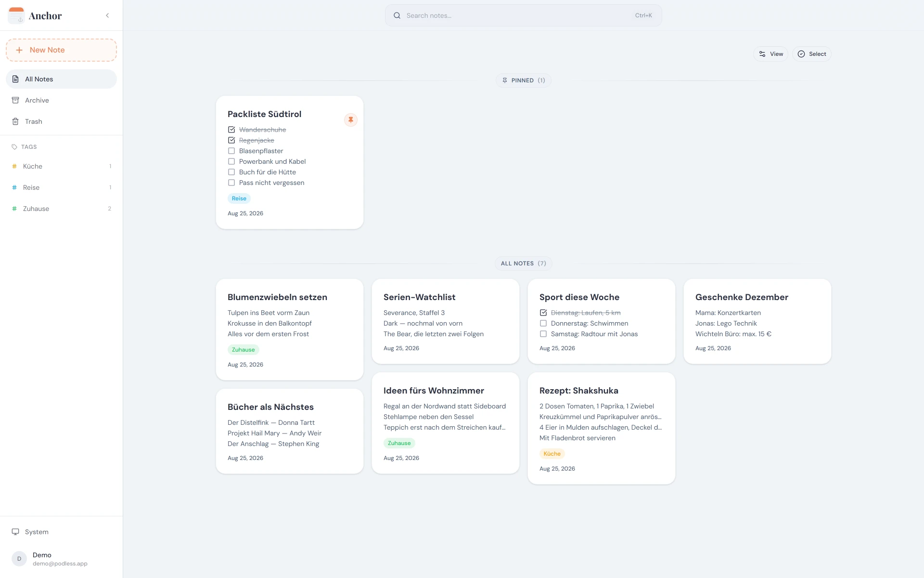Check the Blasenpflaster checkbox
Viewport: 924px width, 578px height.
pos(231,151)
